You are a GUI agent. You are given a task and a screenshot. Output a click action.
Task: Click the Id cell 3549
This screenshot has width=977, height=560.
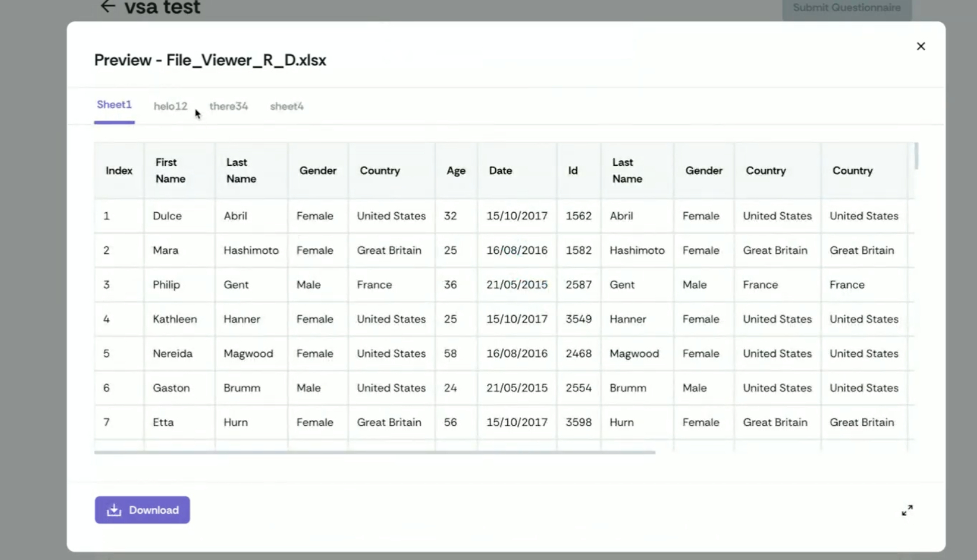coord(579,319)
